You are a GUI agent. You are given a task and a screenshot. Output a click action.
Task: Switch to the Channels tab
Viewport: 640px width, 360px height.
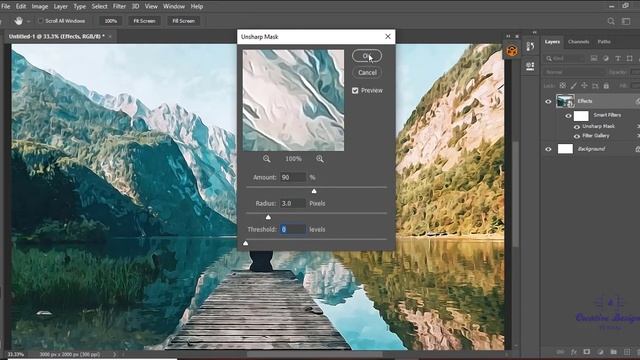[578, 42]
